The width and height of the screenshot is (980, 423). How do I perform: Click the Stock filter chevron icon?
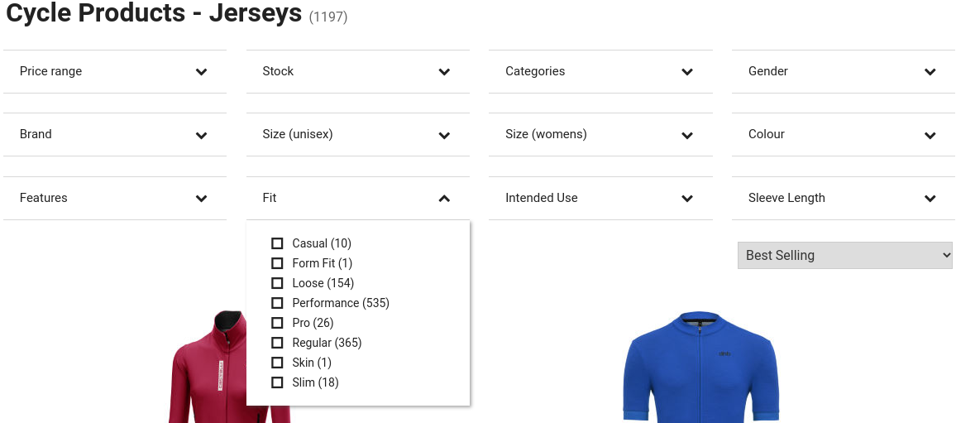444,72
